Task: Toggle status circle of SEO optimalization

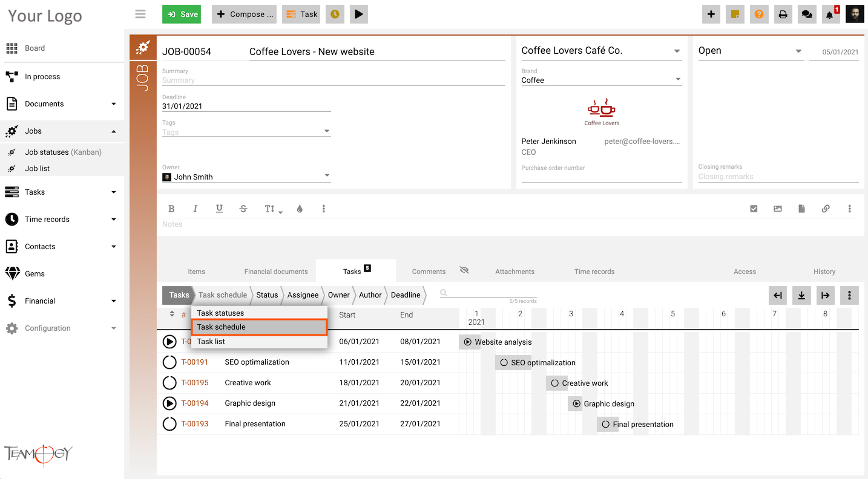Action: click(169, 362)
